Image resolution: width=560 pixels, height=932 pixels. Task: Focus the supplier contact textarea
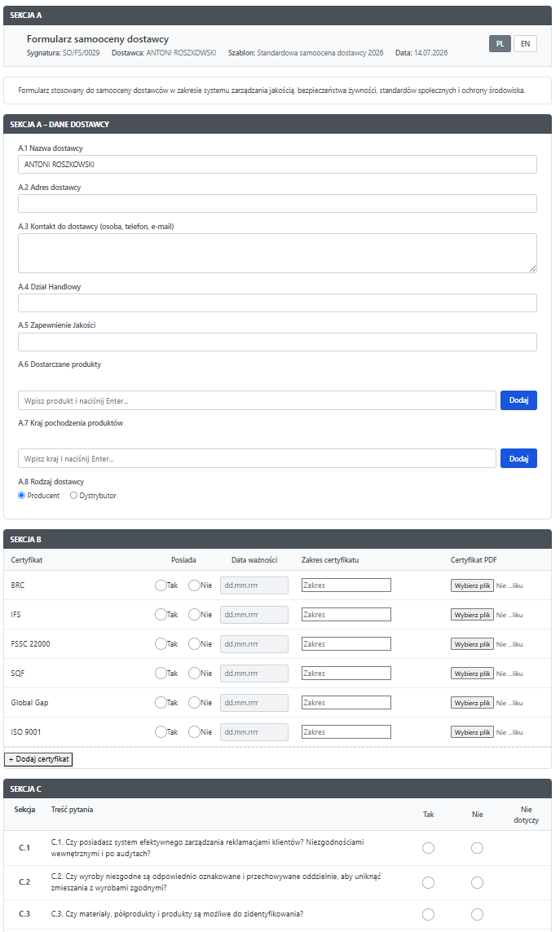(278, 254)
